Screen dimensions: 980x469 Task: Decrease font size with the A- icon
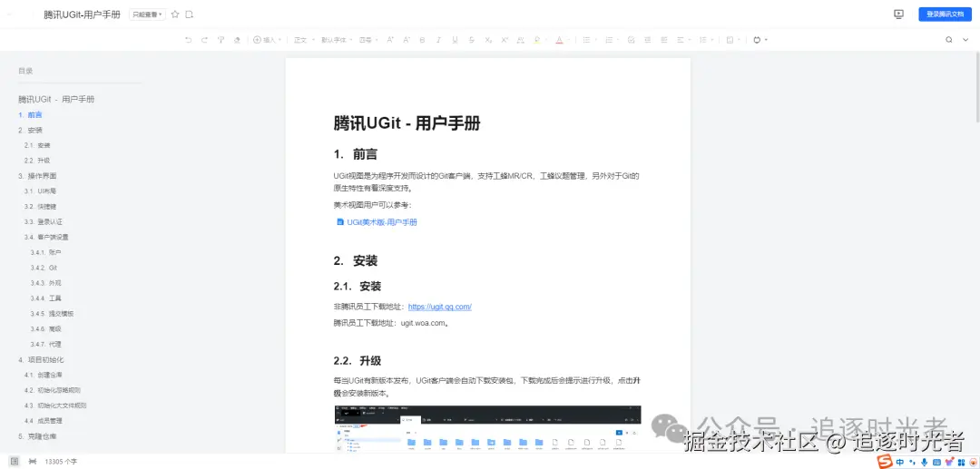click(407, 40)
